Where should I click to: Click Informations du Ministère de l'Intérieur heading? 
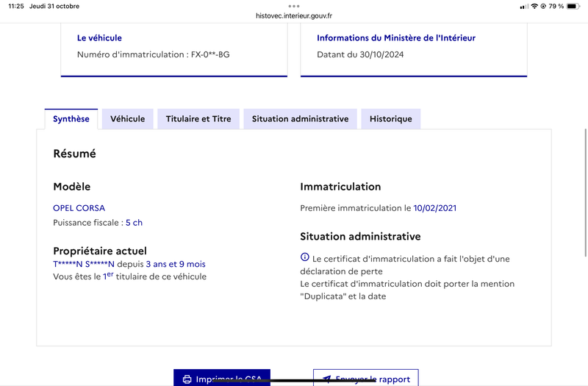pyautogui.click(x=396, y=38)
